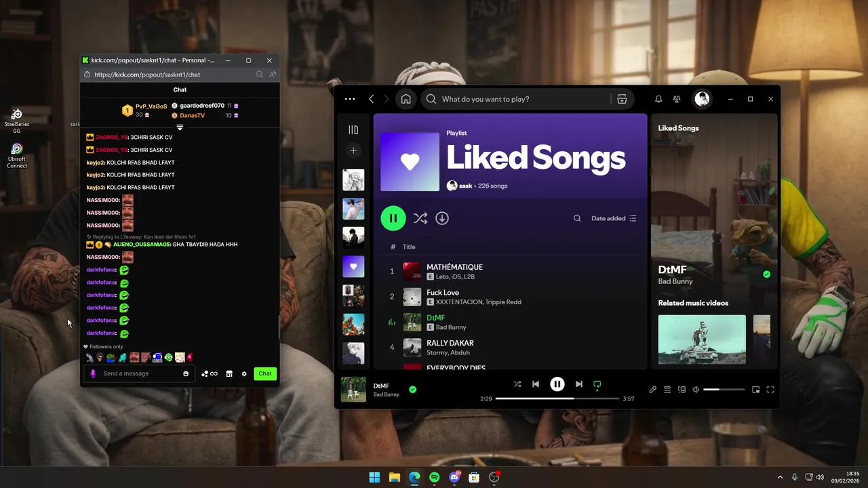Open Spotify's three-dots main menu

click(350, 99)
